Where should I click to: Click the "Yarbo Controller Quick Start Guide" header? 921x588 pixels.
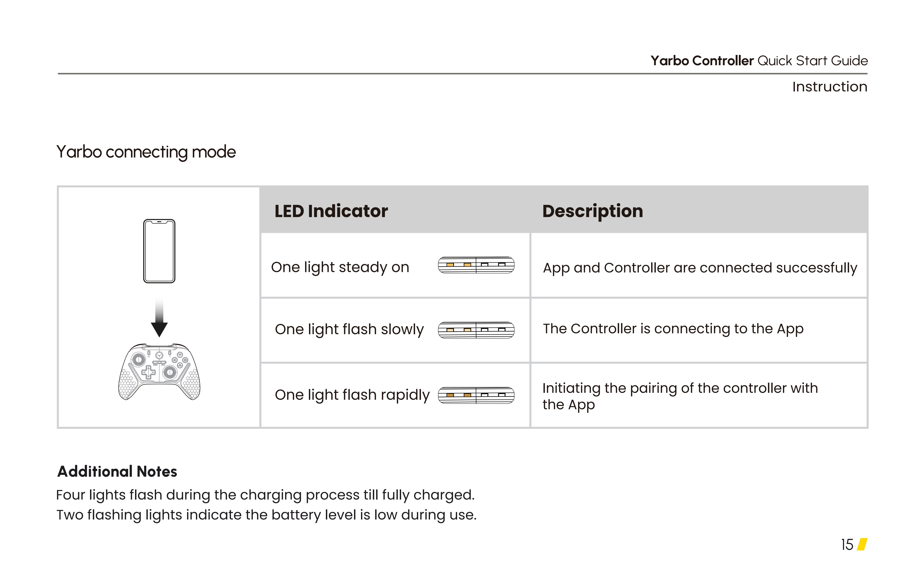click(x=759, y=61)
